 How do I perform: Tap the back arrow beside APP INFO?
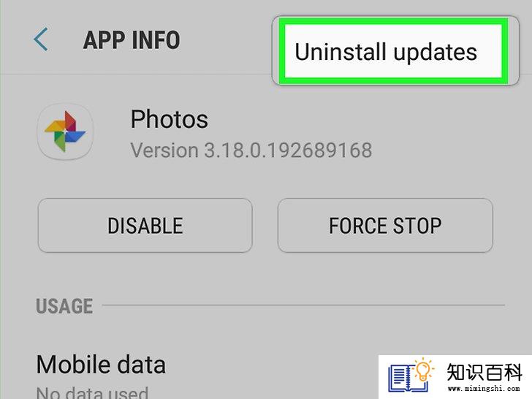pos(40,39)
